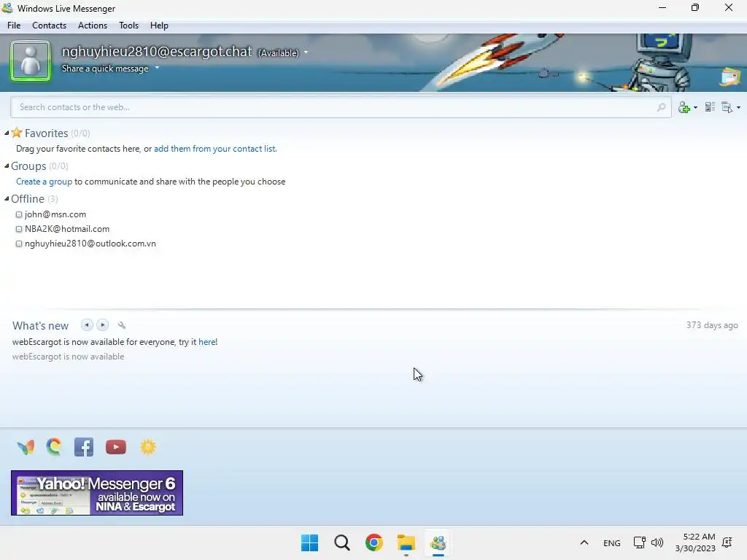Open the Facebook shortcut icon
747x560 pixels.
(x=84, y=447)
